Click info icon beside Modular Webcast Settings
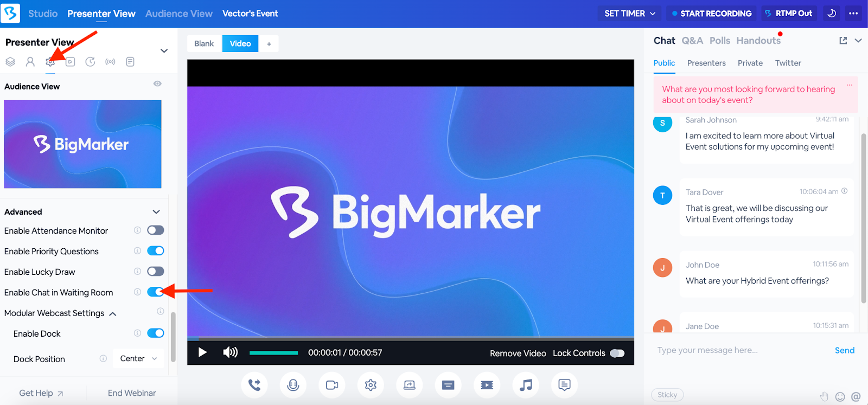868x405 pixels. [161, 311]
